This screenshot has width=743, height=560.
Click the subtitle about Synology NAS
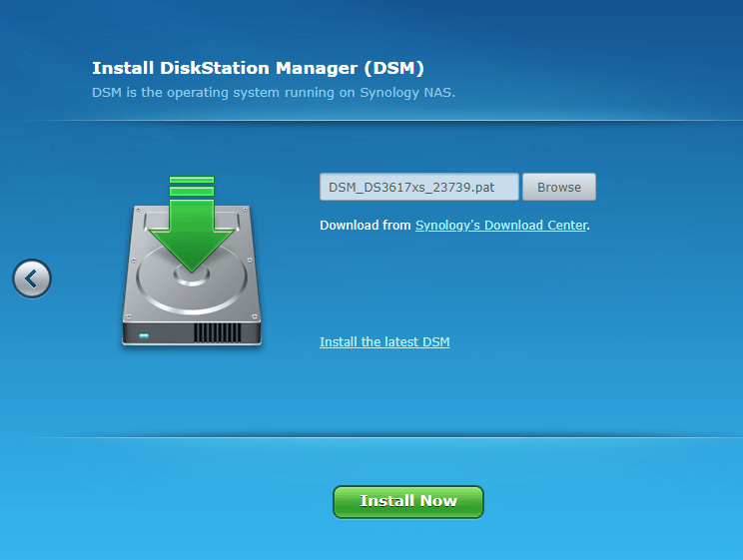click(x=274, y=93)
